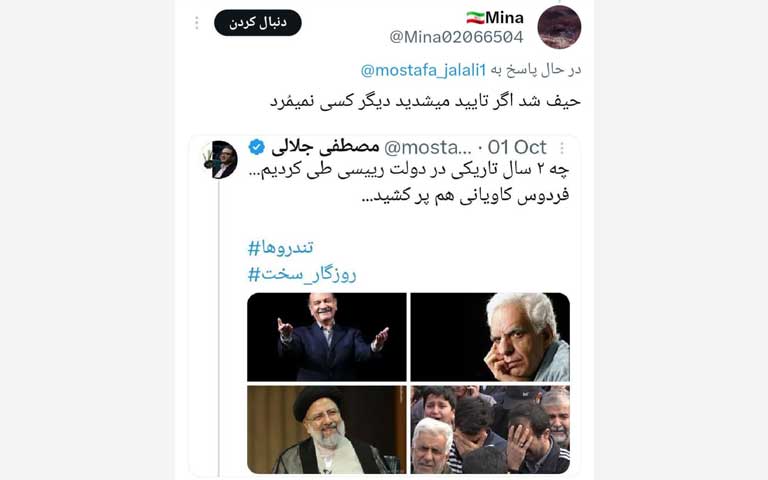Screen dimensions: 768x480
Task: Open photo of crowd of mourning men
Action: click(490, 430)
